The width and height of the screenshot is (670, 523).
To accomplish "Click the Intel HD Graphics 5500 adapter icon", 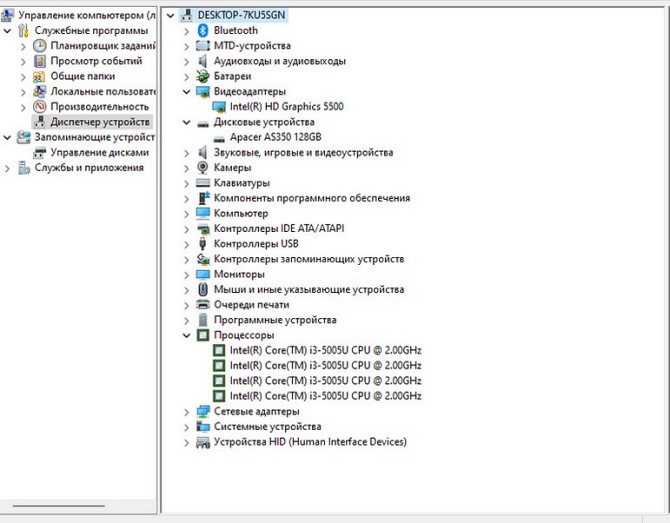I will [219, 107].
